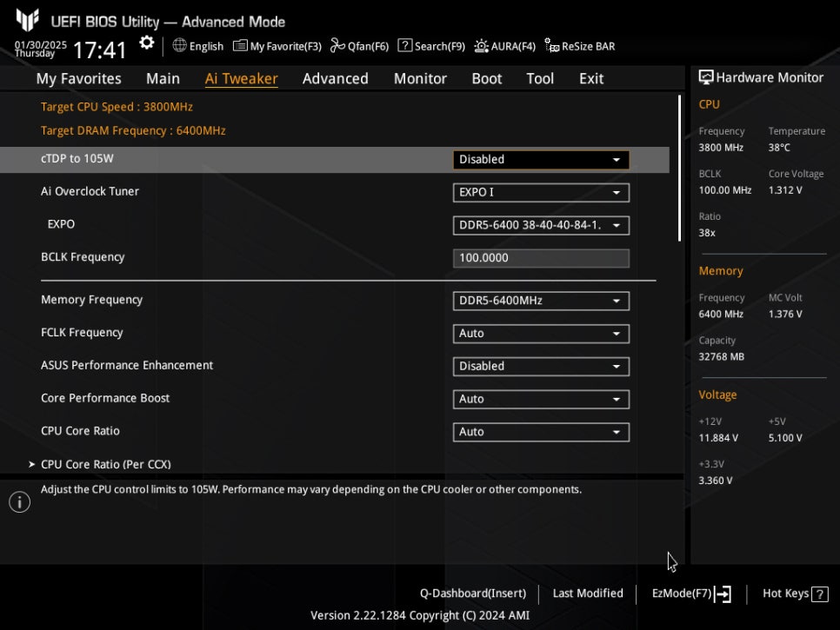Open My Favorite(F3) list icon
This screenshot has width=840, height=630.
click(x=240, y=46)
